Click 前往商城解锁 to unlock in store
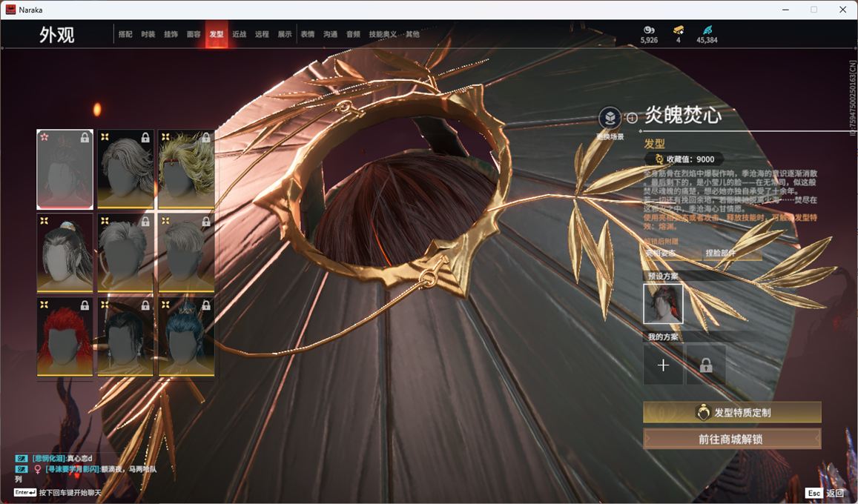858x504 pixels. pos(732,439)
